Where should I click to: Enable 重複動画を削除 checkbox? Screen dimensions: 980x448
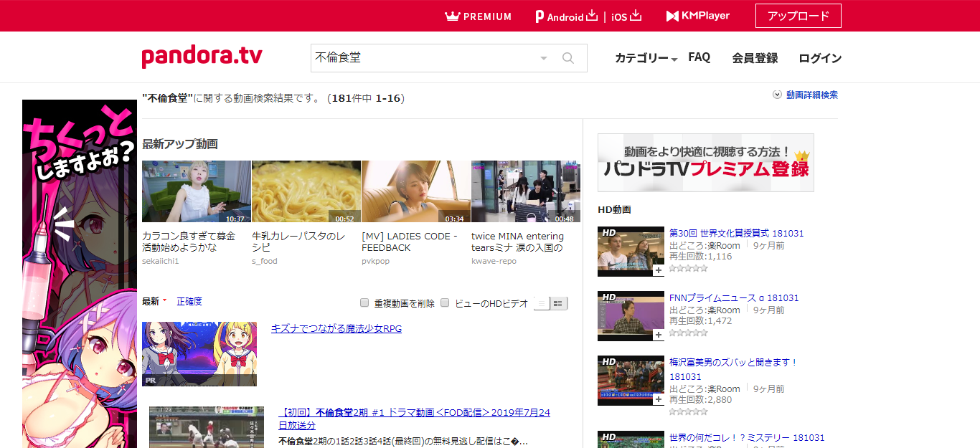coord(364,302)
